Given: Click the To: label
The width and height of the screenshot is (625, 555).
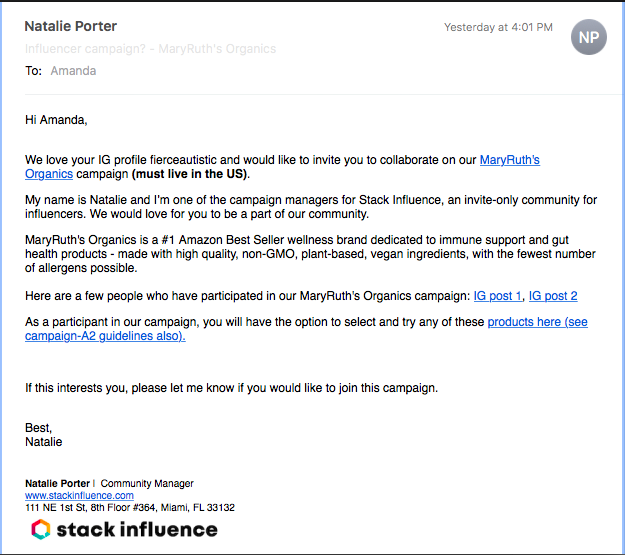Looking at the screenshot, I should click(34, 71).
